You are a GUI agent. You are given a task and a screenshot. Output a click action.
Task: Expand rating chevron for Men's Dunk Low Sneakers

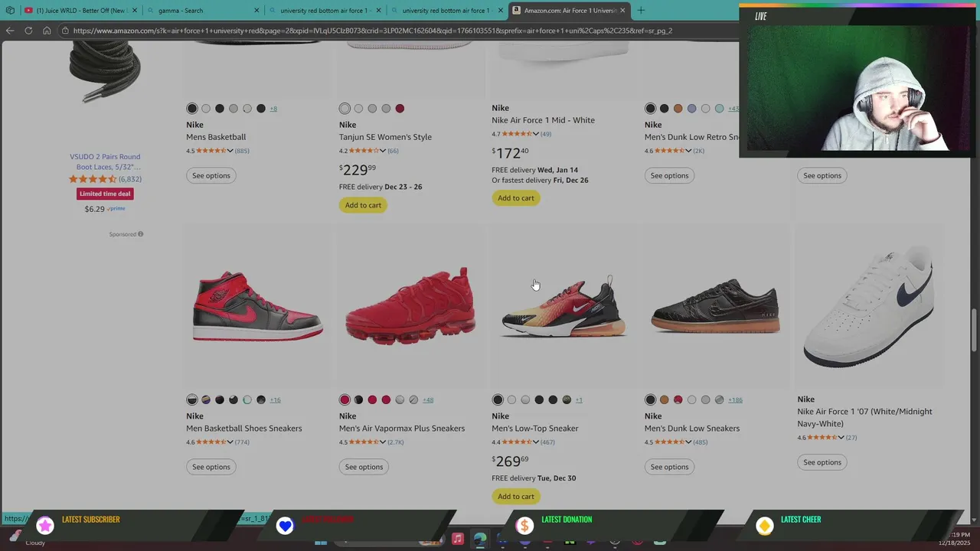pyautogui.click(x=688, y=442)
